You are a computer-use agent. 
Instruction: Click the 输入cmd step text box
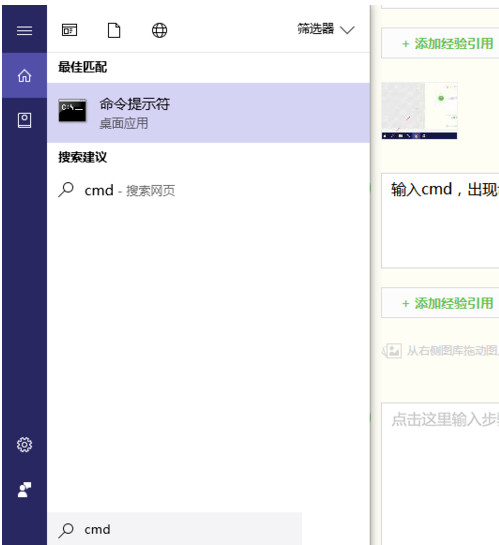pos(440,221)
